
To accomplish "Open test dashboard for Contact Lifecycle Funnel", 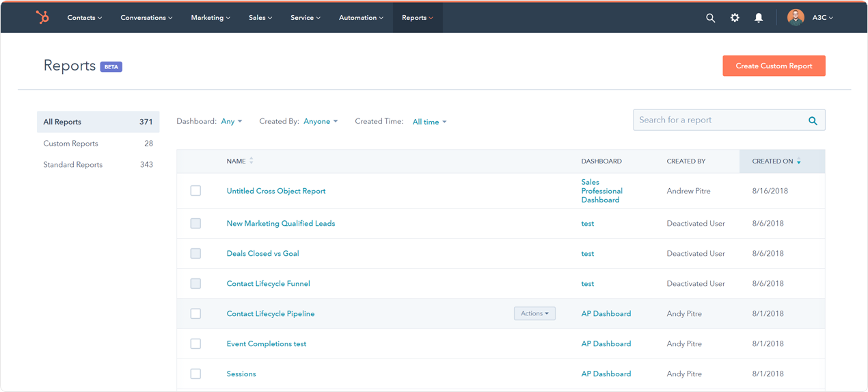I will (x=588, y=284).
